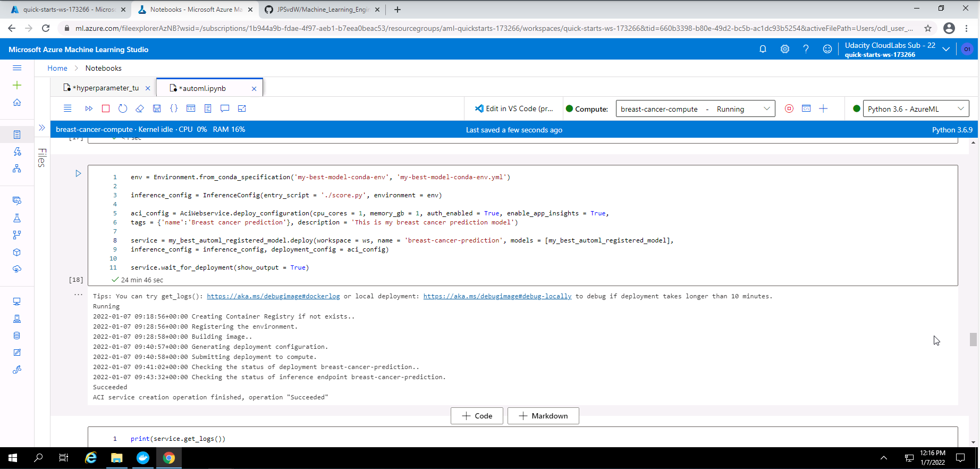This screenshot has height=469, width=980.
Task: Open a new browser tab
Action: [398, 10]
